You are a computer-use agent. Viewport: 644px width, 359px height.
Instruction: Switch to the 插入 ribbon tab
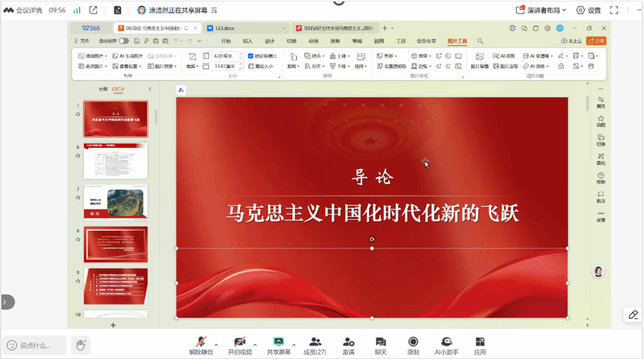click(x=247, y=41)
